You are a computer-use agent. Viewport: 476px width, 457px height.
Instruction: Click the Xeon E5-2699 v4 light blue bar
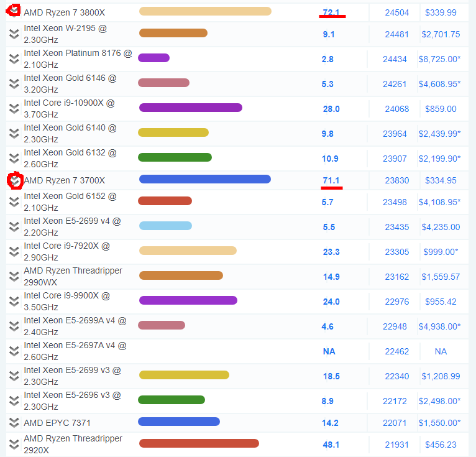pyautogui.click(x=165, y=226)
